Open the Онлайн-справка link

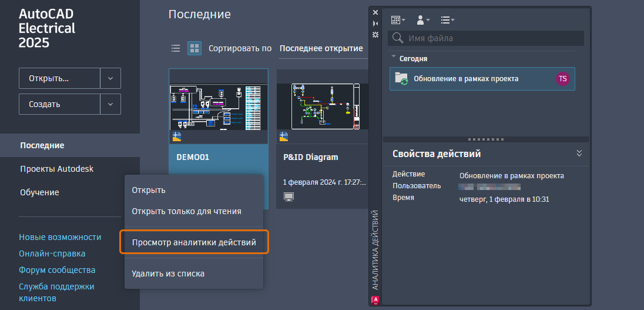(52, 254)
